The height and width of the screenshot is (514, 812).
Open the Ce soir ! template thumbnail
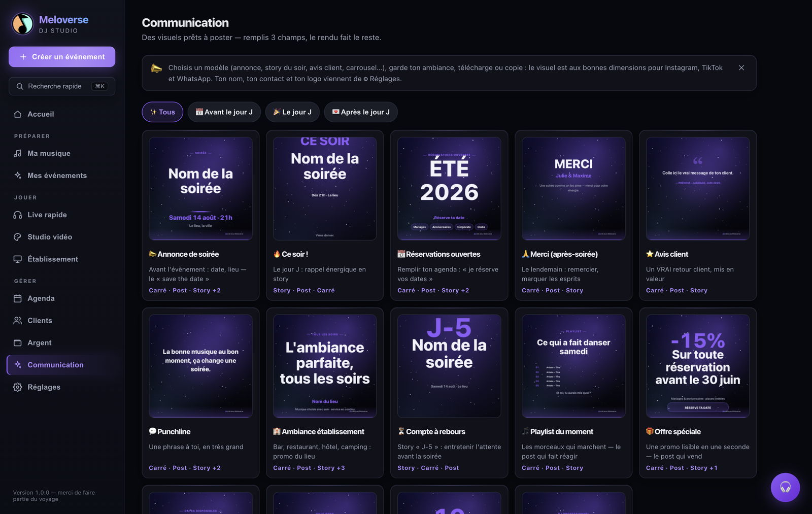(x=325, y=188)
